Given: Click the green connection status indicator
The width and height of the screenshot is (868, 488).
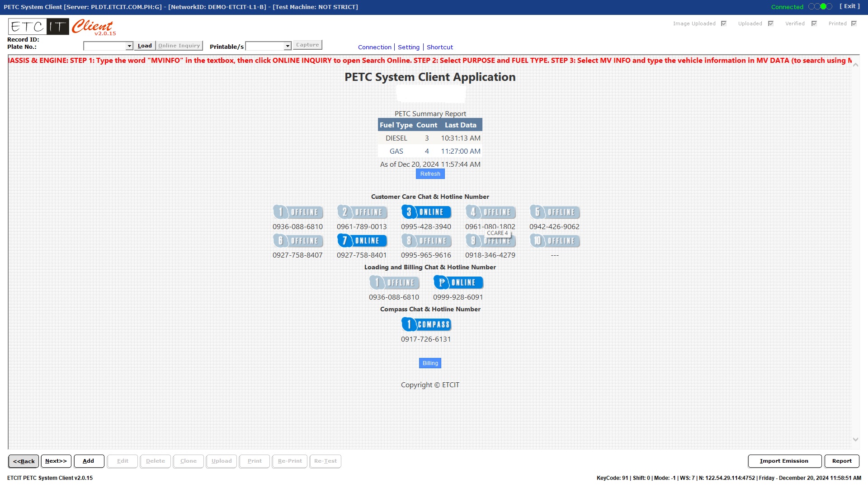Looking at the screenshot, I should (x=823, y=6).
